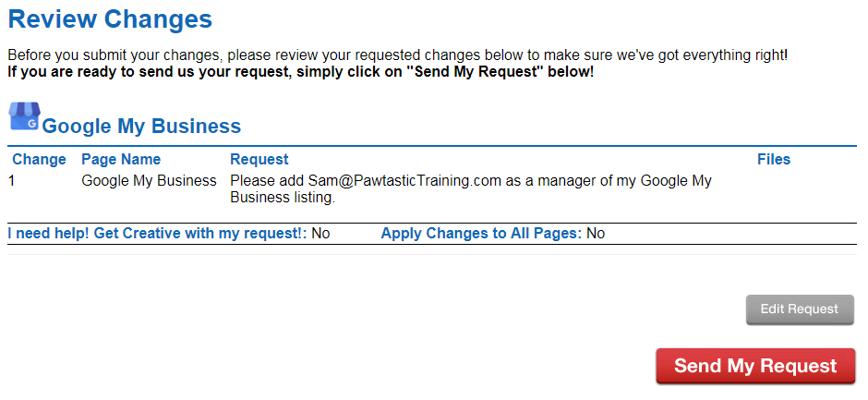Image resolution: width=868 pixels, height=400 pixels.
Task: Click the 'Business listing.' second request line
Action: click(283, 198)
